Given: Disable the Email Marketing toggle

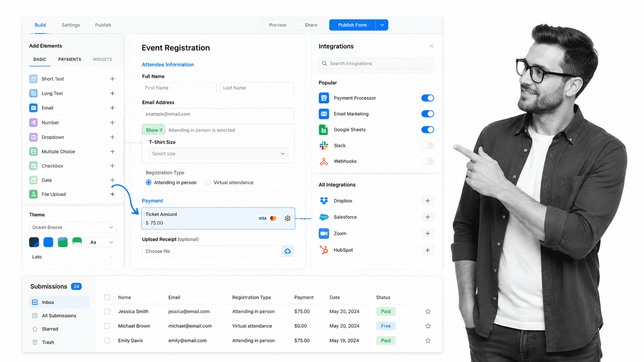Looking at the screenshot, I should [428, 114].
